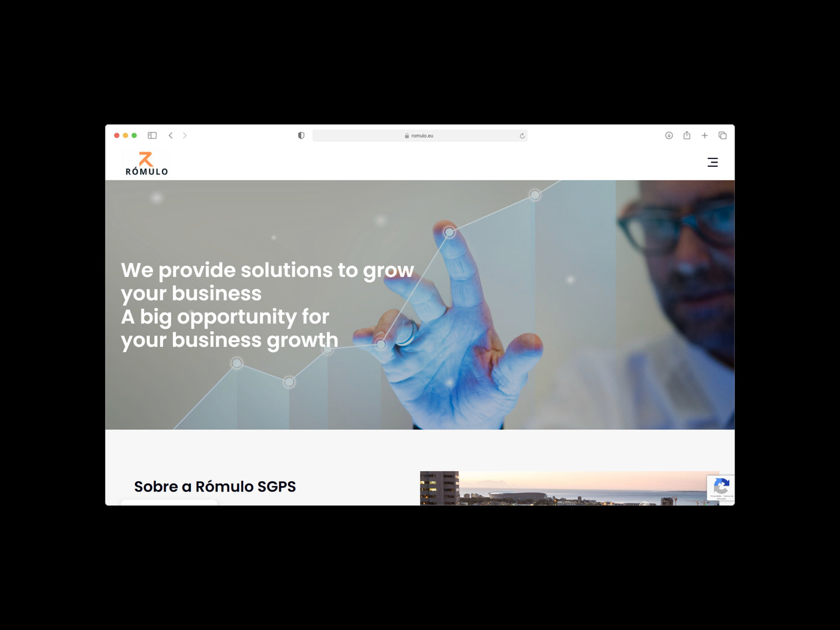
Task: Click the coastal city image
Action: click(569, 488)
